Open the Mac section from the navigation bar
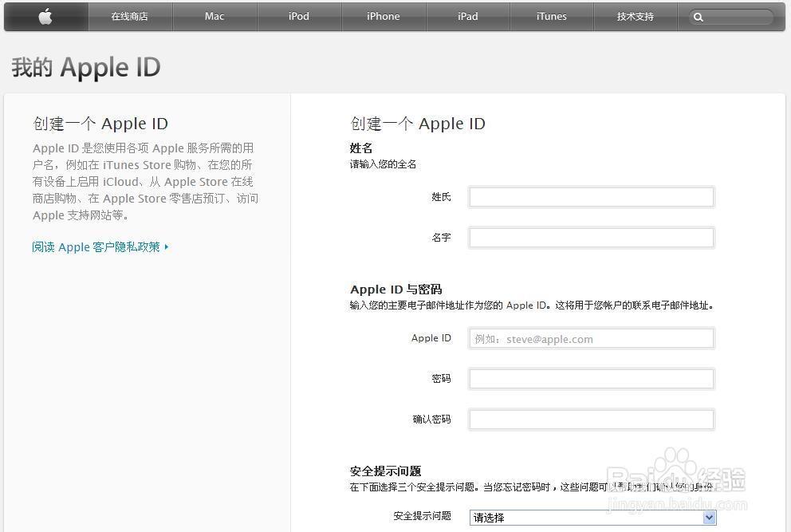The height and width of the screenshot is (532, 791). [x=214, y=16]
